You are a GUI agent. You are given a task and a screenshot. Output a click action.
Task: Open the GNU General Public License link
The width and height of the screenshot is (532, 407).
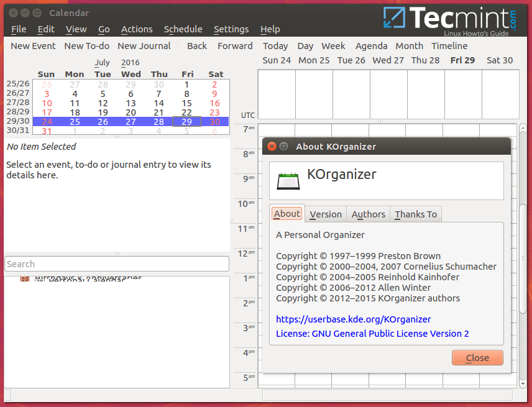tap(372, 334)
